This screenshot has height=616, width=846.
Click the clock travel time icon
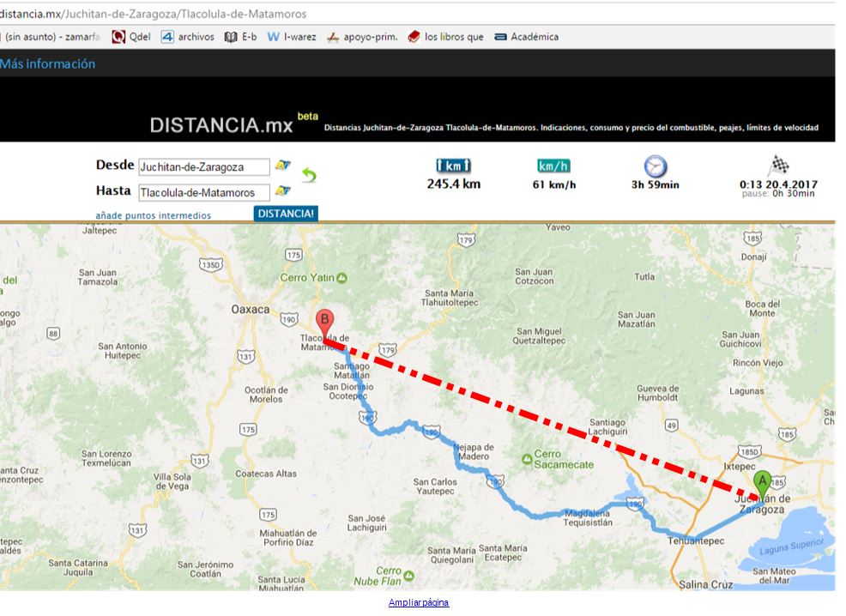click(x=655, y=166)
